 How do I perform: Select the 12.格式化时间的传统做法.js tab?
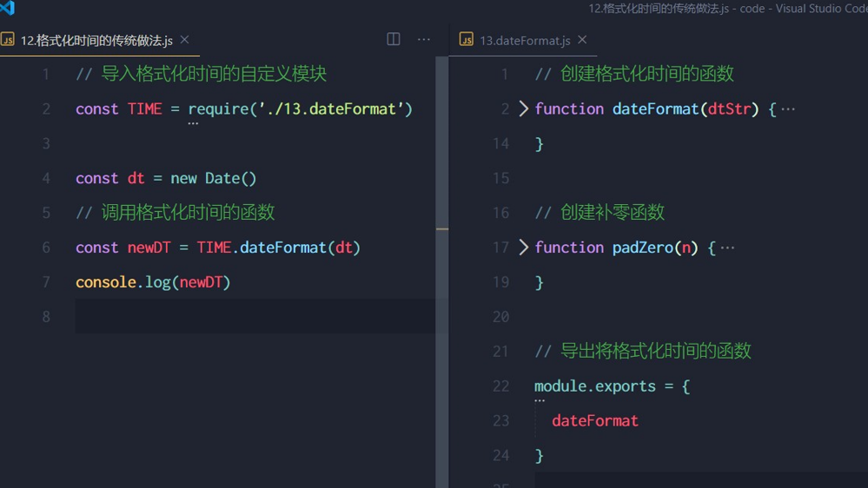coord(96,40)
